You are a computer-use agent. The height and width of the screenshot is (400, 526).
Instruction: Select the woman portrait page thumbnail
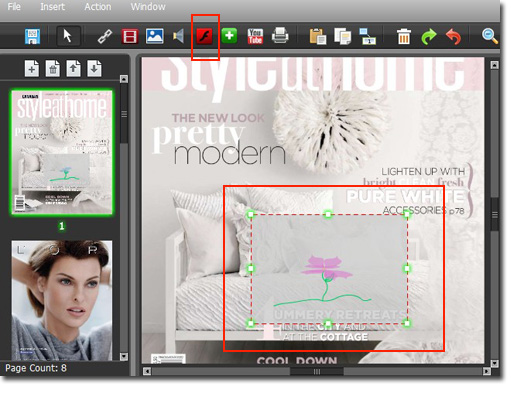[x=62, y=300]
